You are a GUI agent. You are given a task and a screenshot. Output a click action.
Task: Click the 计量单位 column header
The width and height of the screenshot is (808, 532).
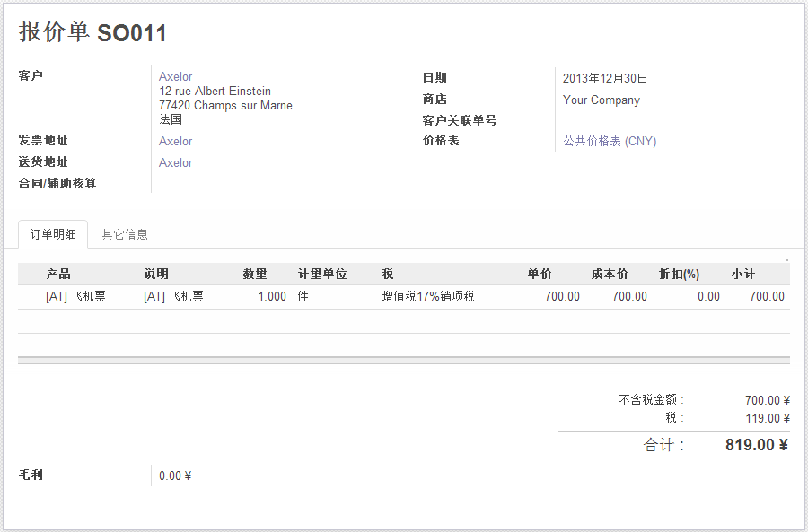coord(322,275)
